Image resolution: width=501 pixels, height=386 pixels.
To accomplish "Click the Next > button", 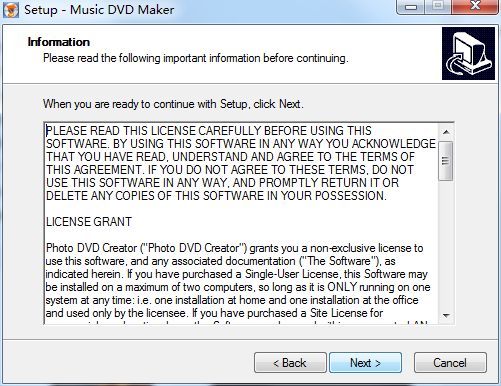I will click(365, 363).
